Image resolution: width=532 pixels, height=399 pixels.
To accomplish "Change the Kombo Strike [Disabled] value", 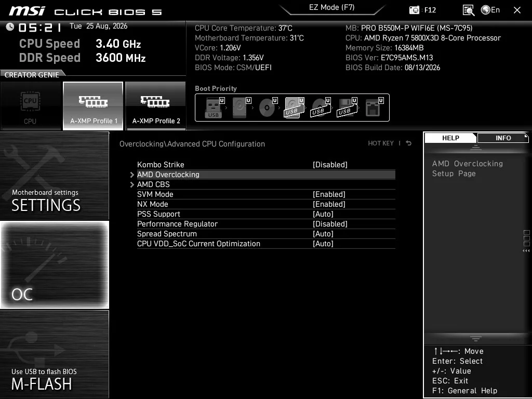I will click(330, 165).
